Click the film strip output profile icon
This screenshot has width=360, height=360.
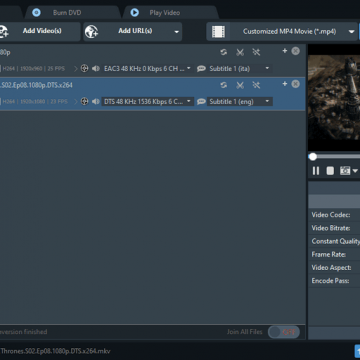pos(218,32)
